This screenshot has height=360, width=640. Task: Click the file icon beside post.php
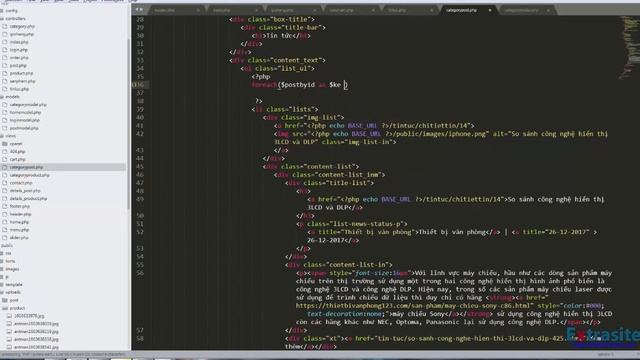pyautogui.click(x=5, y=65)
